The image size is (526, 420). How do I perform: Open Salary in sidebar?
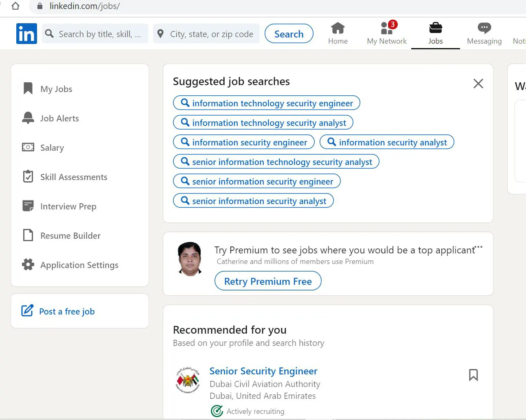pyautogui.click(x=52, y=147)
